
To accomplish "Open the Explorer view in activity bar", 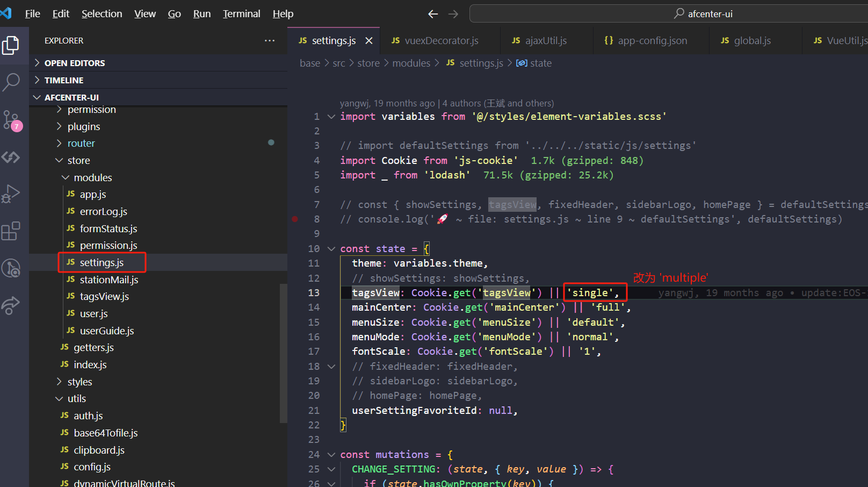I will click(11, 45).
